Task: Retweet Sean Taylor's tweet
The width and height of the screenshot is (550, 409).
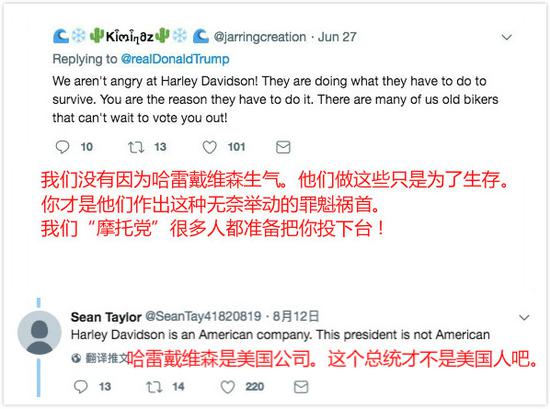Action: [x=154, y=387]
